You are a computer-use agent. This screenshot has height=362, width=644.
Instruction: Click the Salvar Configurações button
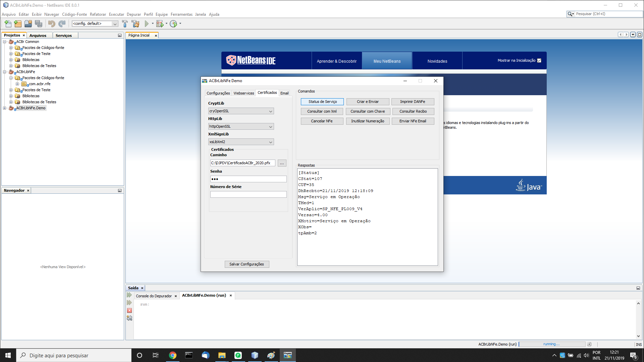pos(247,264)
